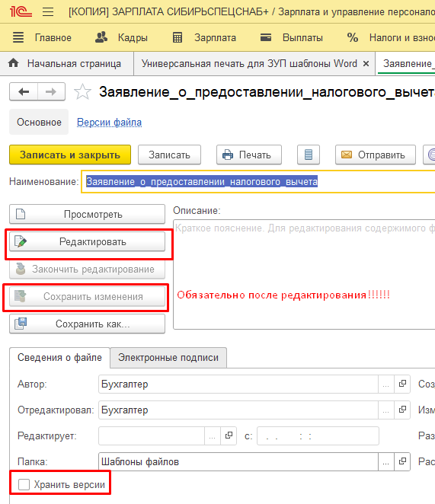Click the Записать и закрыть button
Image resolution: width=435 pixels, height=504 pixels.
(70, 155)
